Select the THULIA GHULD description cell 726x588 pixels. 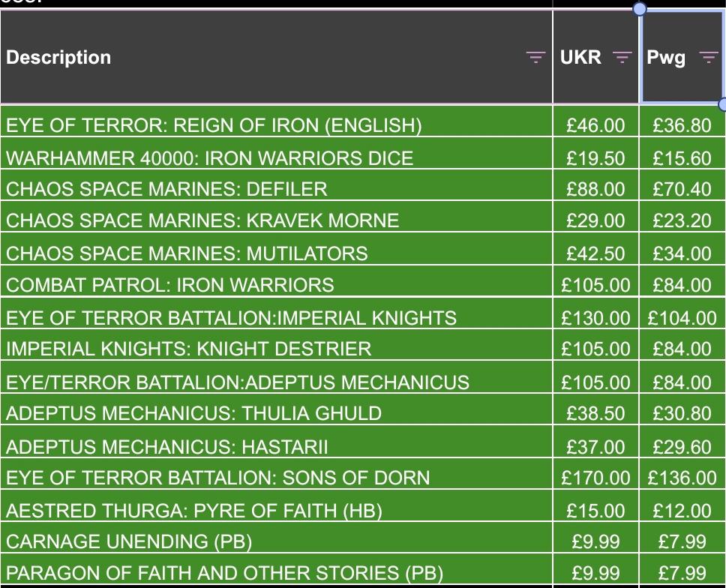(193, 414)
